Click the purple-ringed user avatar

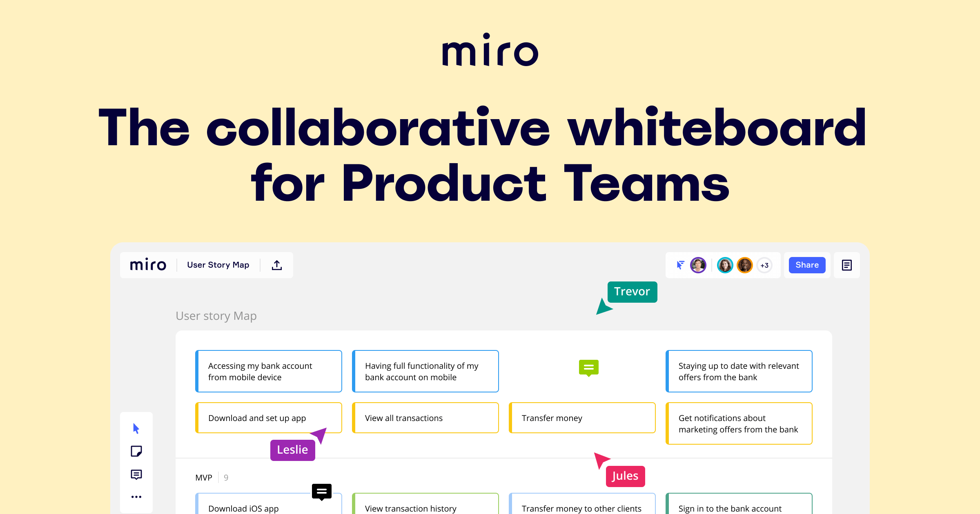tap(698, 265)
